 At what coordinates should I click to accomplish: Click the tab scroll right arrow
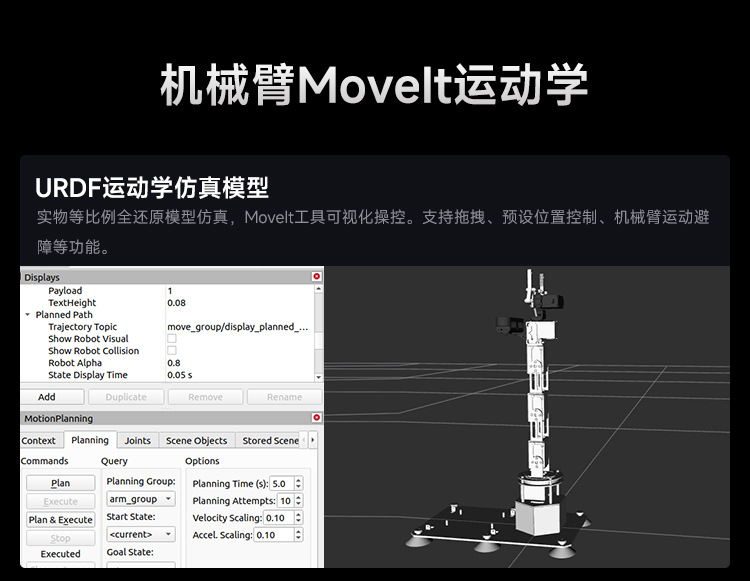pos(313,440)
